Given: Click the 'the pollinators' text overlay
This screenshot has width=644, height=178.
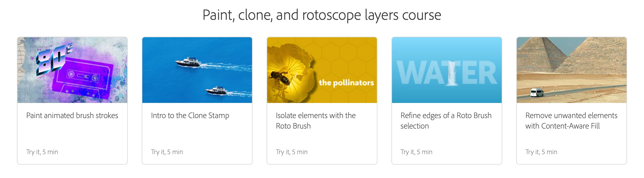Looking at the screenshot, I should (346, 83).
